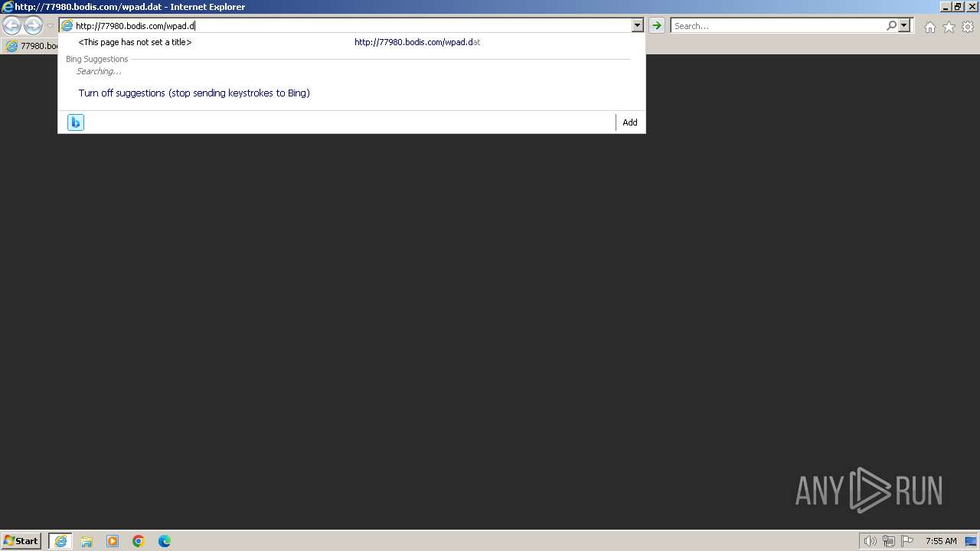This screenshot has height=551, width=980.
Task: Click the network tray icon
Action: click(889, 541)
